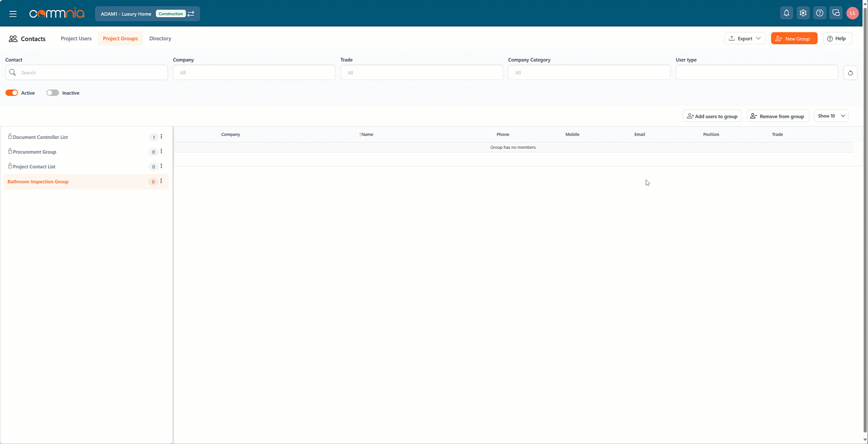The width and height of the screenshot is (868, 444).
Task: Open options menu for Project Contact List
Action: pos(161,166)
